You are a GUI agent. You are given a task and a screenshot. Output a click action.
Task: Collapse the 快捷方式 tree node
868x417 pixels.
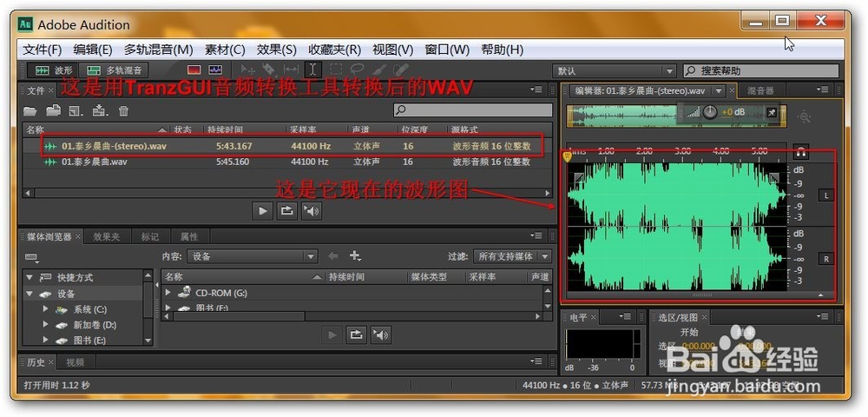pos(29,277)
